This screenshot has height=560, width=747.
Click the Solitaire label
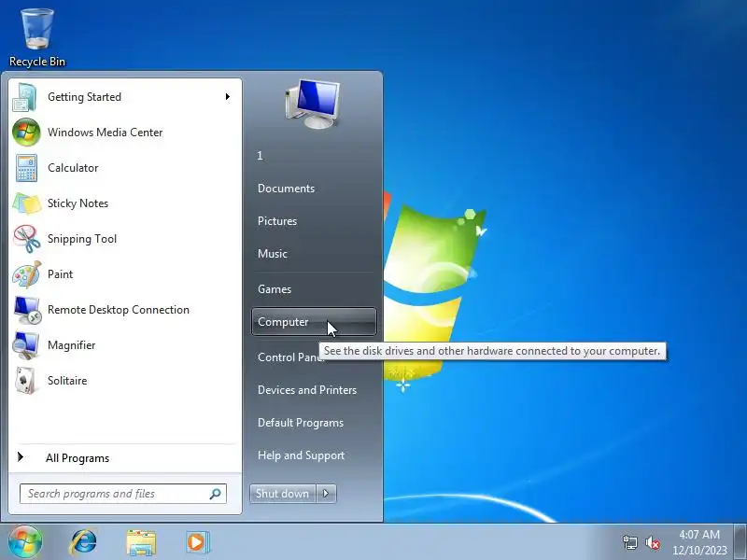[67, 381]
